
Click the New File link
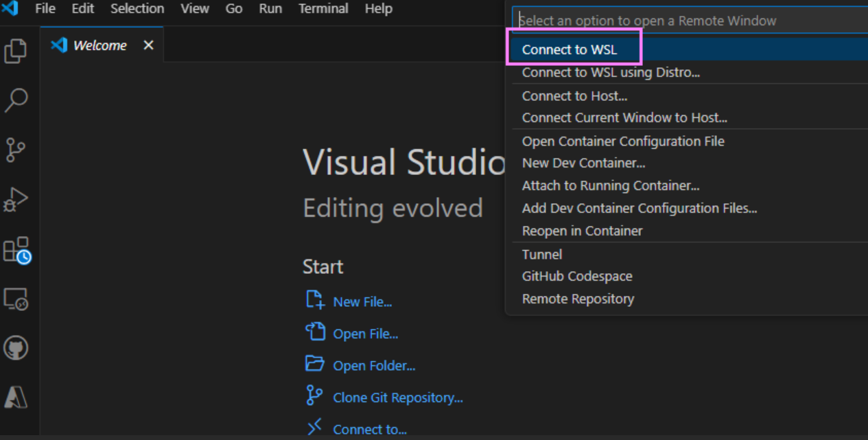tap(362, 302)
